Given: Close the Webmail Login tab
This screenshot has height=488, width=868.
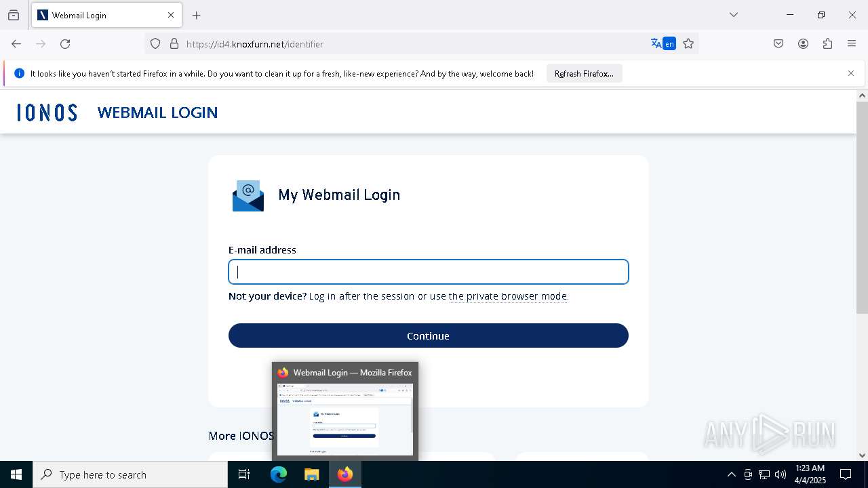Looking at the screenshot, I should click(x=171, y=15).
